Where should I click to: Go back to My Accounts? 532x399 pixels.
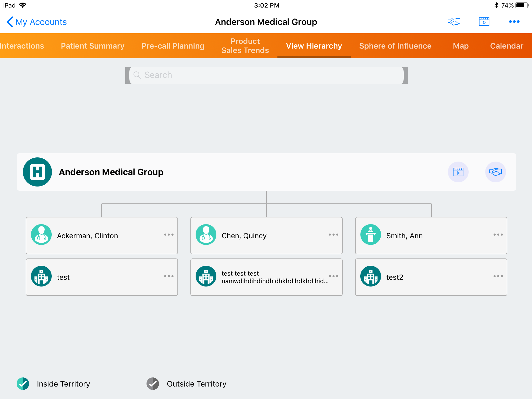36,22
